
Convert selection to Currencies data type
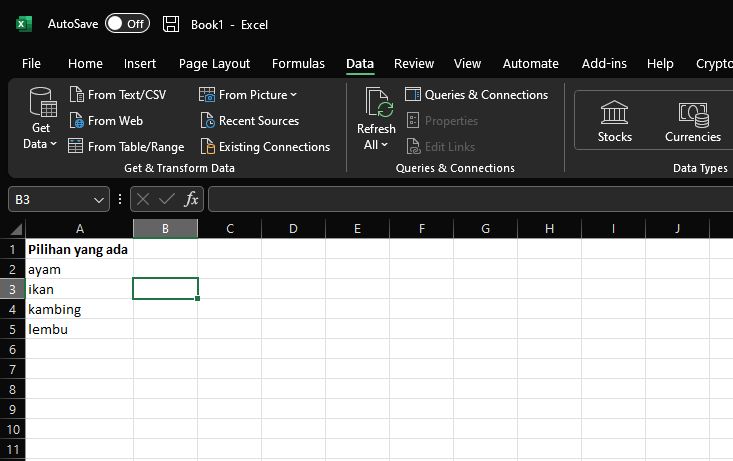[693, 122]
